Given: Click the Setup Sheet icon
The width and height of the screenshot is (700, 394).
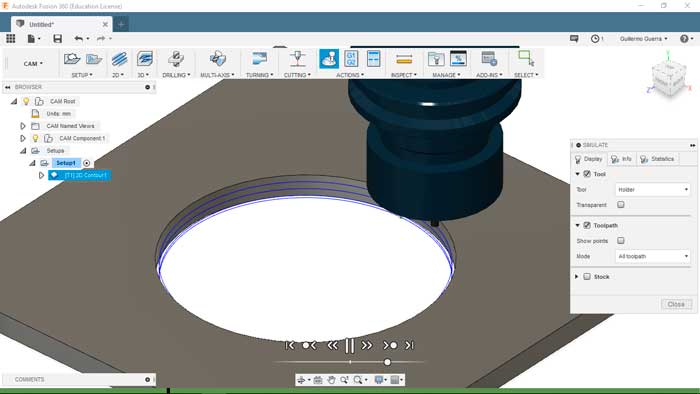Looking at the screenshot, I should tap(373, 59).
